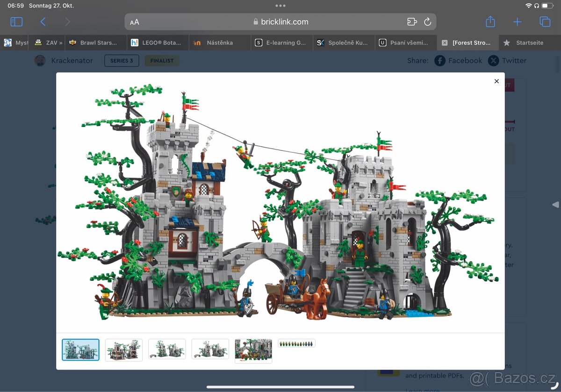The height and width of the screenshot is (392, 561).
Task: Close the enlarged image lightbox
Action: pos(496,81)
